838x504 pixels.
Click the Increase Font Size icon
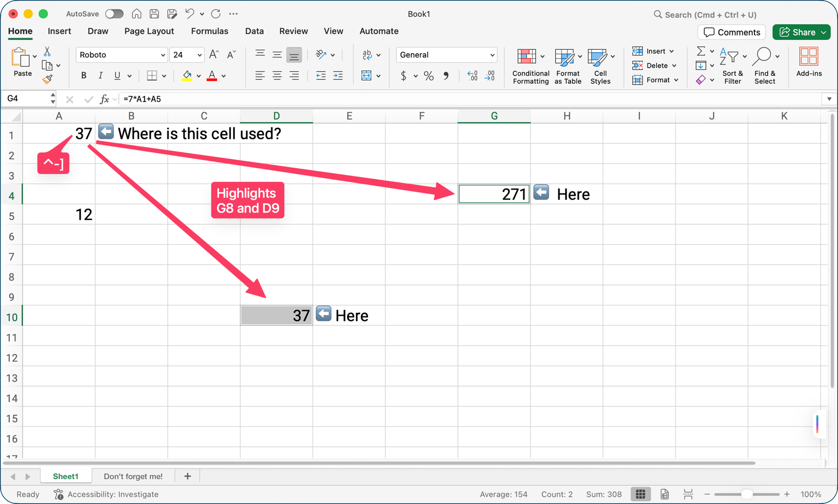[214, 54]
